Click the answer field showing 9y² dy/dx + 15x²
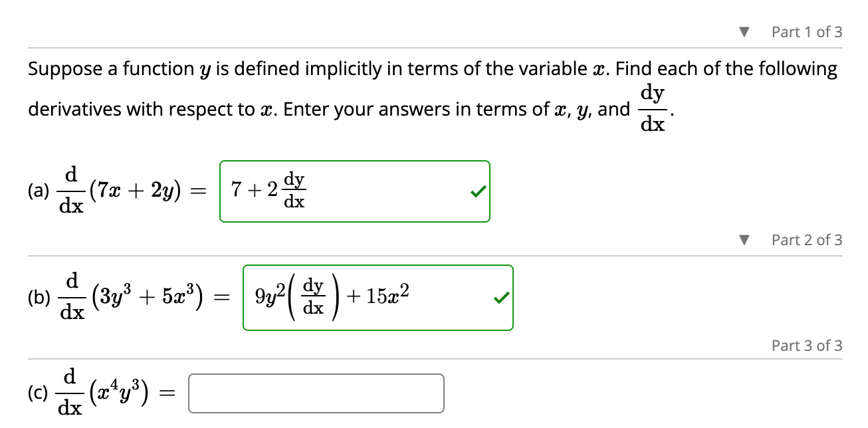The width and height of the screenshot is (868, 428). point(379,296)
